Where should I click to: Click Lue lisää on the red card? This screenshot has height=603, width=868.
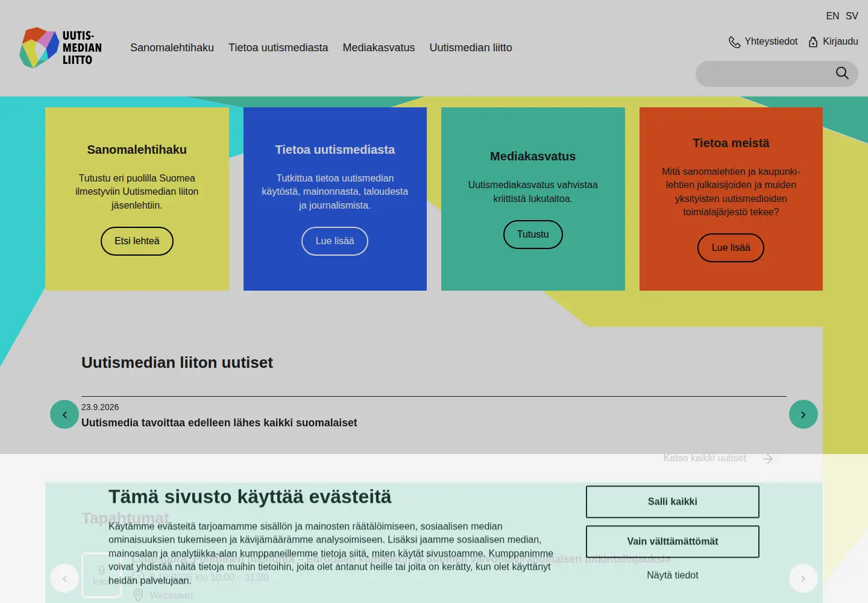coord(731,248)
